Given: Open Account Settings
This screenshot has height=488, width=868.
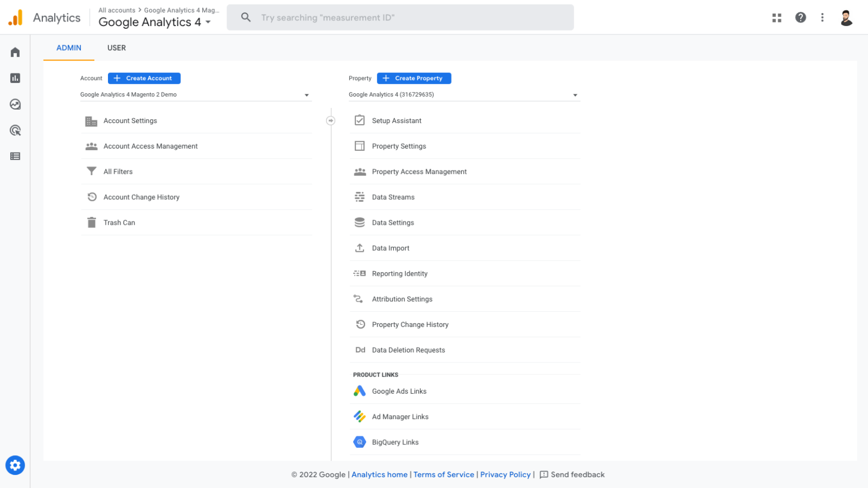Looking at the screenshot, I should (196, 121).
